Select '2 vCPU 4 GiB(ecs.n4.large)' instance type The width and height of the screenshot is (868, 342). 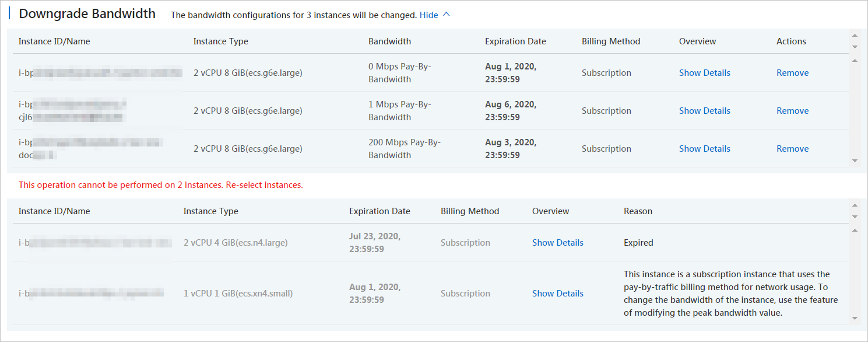coord(236,243)
